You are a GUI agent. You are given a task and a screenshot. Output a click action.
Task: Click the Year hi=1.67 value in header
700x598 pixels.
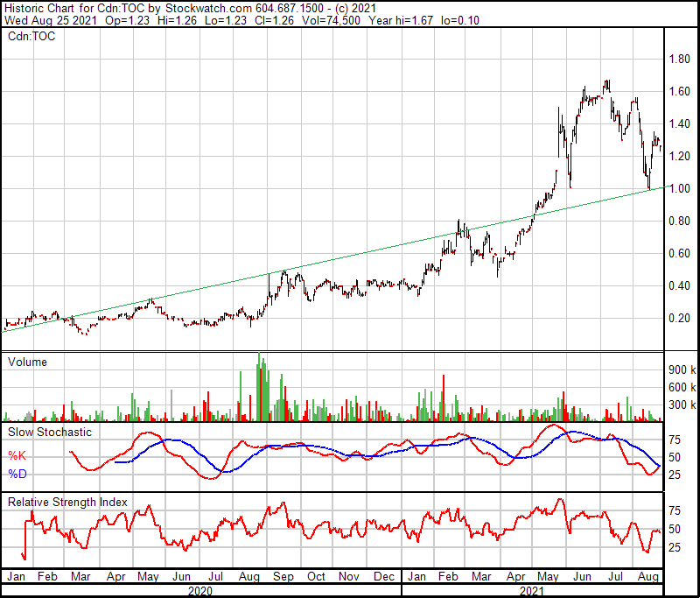pyautogui.click(x=401, y=20)
